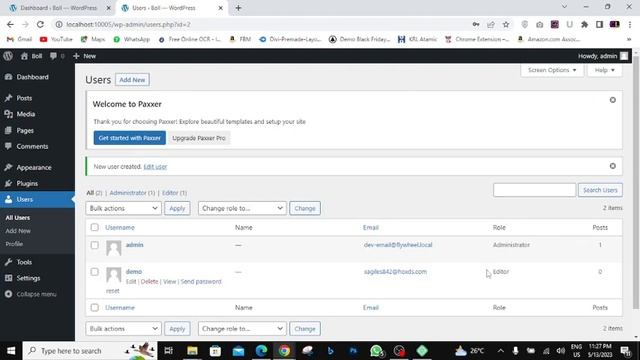Follow the Edit user link
The width and height of the screenshot is (640, 360).
(x=155, y=167)
